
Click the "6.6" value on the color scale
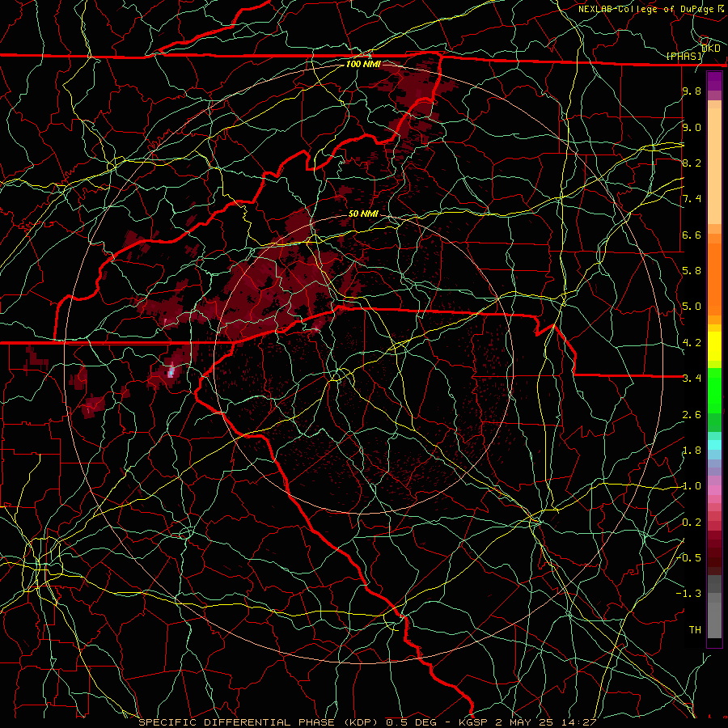pos(692,235)
